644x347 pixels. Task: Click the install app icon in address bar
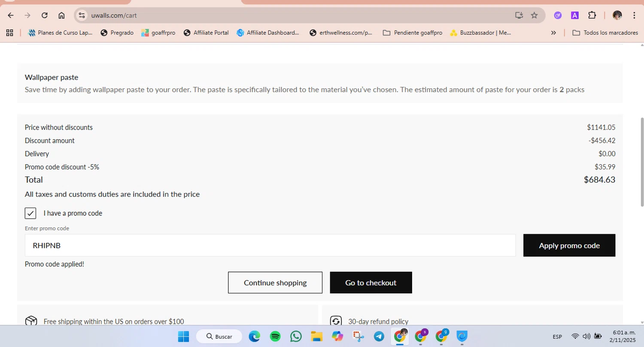tap(519, 15)
